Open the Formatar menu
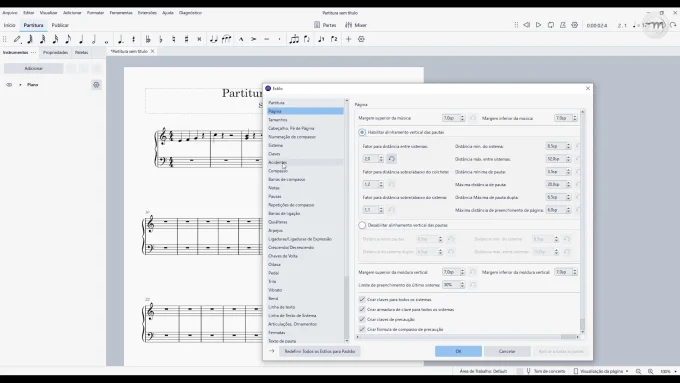Viewport: 680px width, 383px height. (x=95, y=13)
